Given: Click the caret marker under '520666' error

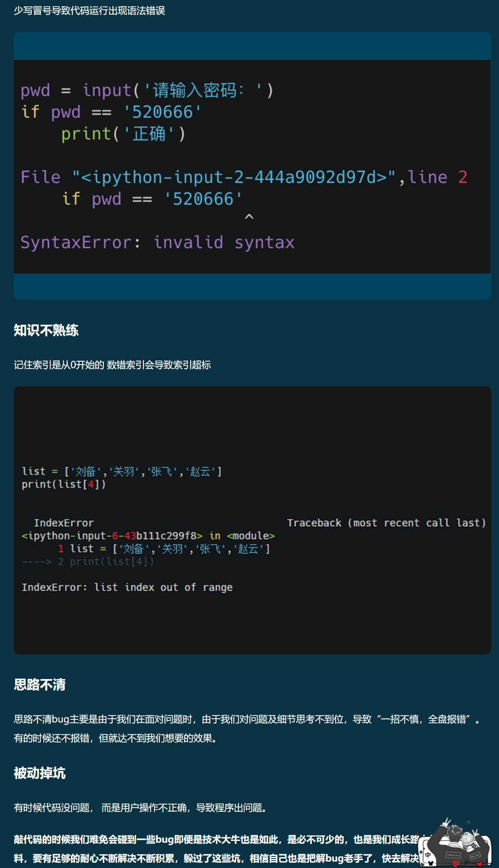Looking at the screenshot, I should [249, 217].
